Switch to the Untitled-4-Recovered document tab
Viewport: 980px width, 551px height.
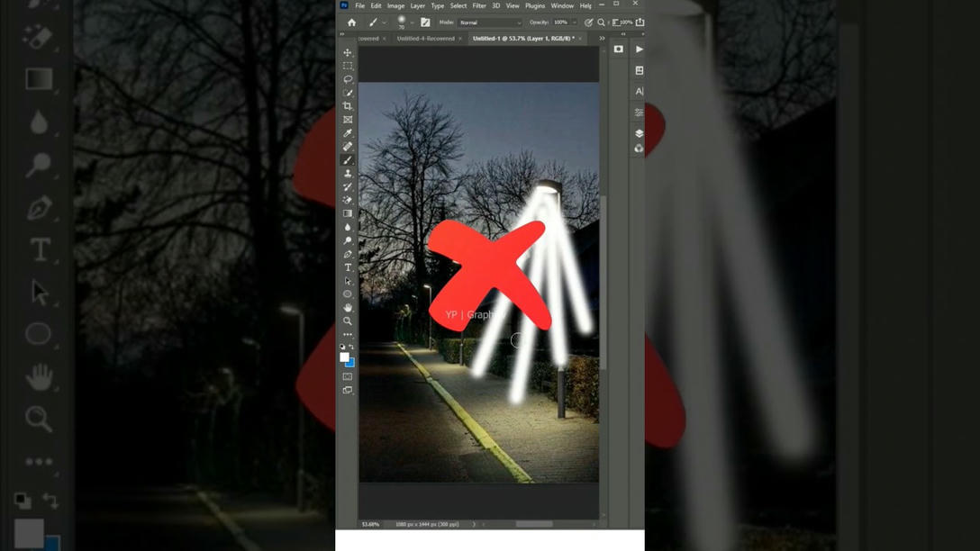tap(428, 38)
